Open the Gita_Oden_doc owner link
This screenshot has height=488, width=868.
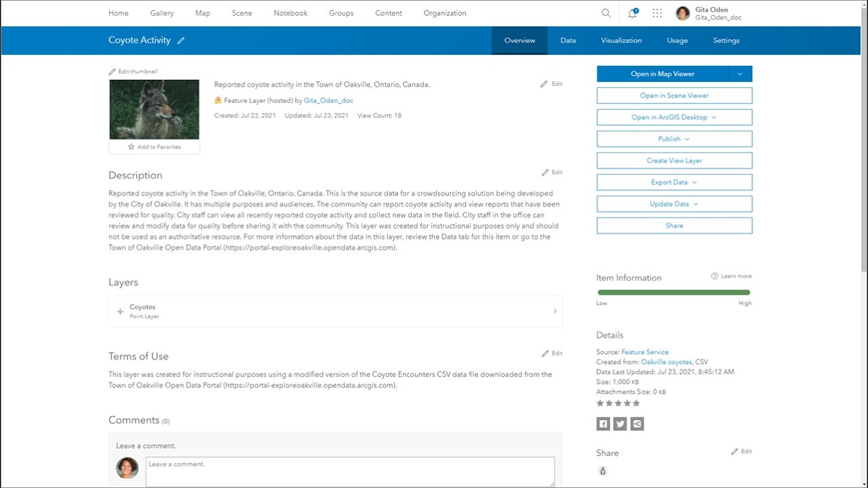(328, 100)
